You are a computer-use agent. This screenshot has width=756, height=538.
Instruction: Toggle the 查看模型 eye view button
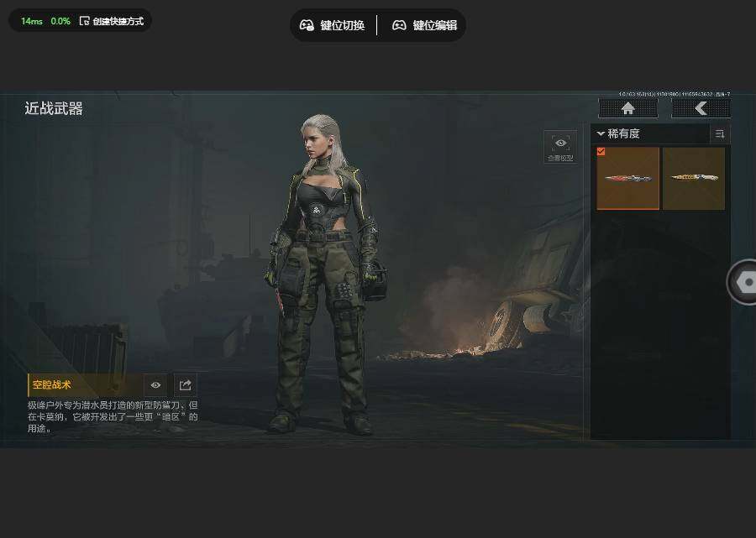pyautogui.click(x=560, y=147)
